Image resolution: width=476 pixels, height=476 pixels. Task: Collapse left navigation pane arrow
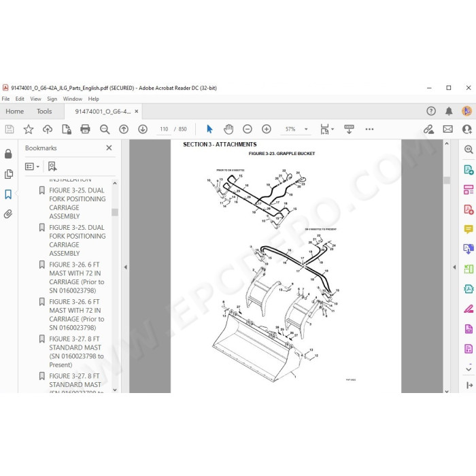[x=125, y=267]
